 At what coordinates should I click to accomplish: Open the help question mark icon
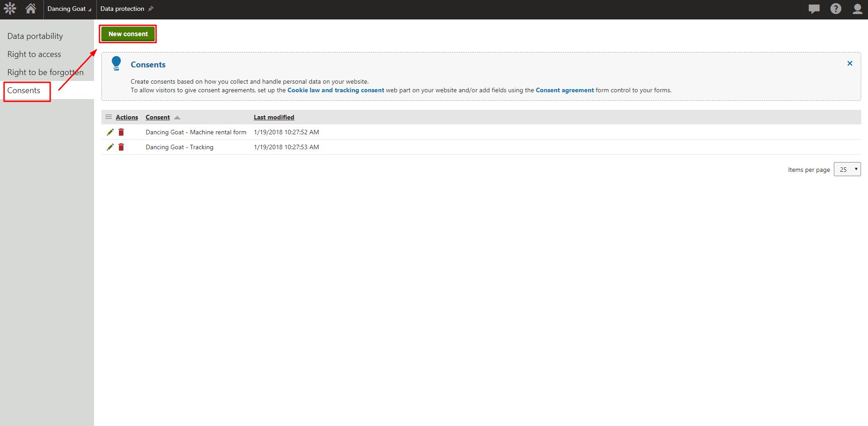pyautogui.click(x=836, y=9)
